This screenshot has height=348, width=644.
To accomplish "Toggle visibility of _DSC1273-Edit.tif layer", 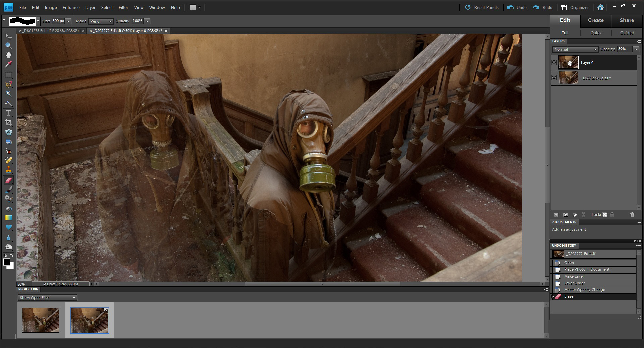I will pos(554,78).
